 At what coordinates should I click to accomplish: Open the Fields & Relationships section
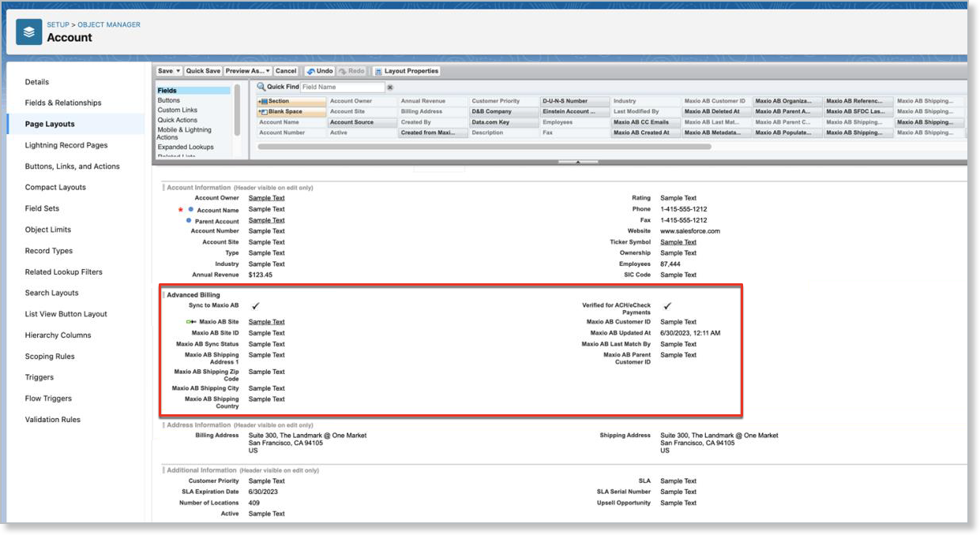(x=62, y=103)
